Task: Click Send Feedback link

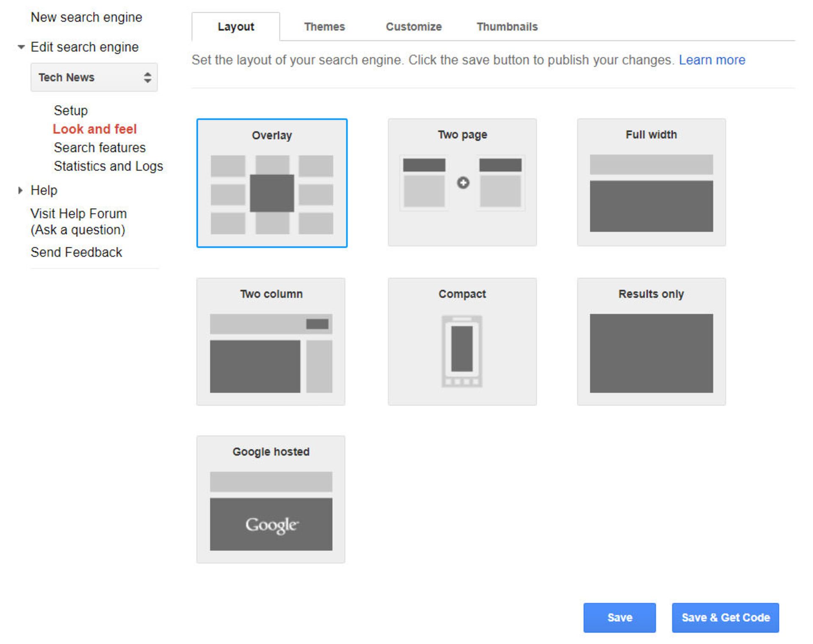Action: pos(76,252)
